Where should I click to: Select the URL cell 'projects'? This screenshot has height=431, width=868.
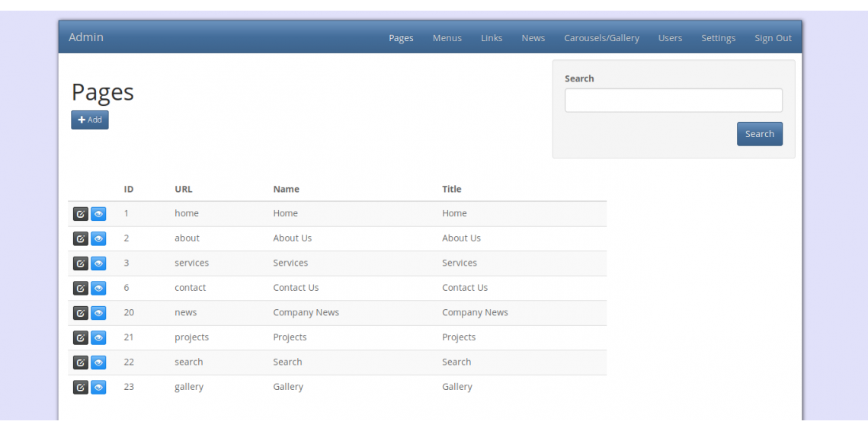(192, 337)
